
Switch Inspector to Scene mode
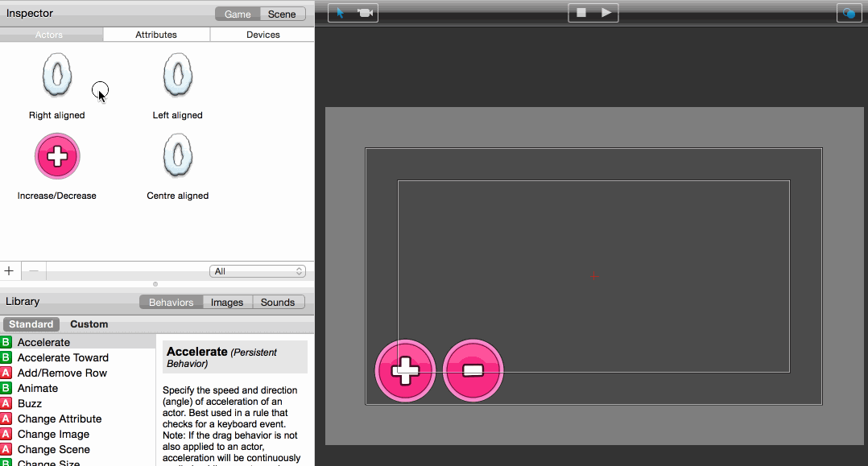[x=283, y=14]
